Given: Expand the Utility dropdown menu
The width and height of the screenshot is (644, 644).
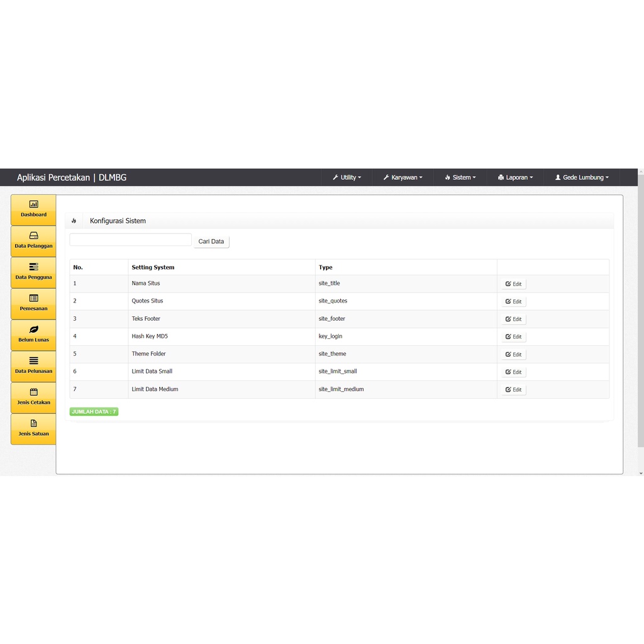Looking at the screenshot, I should (347, 177).
